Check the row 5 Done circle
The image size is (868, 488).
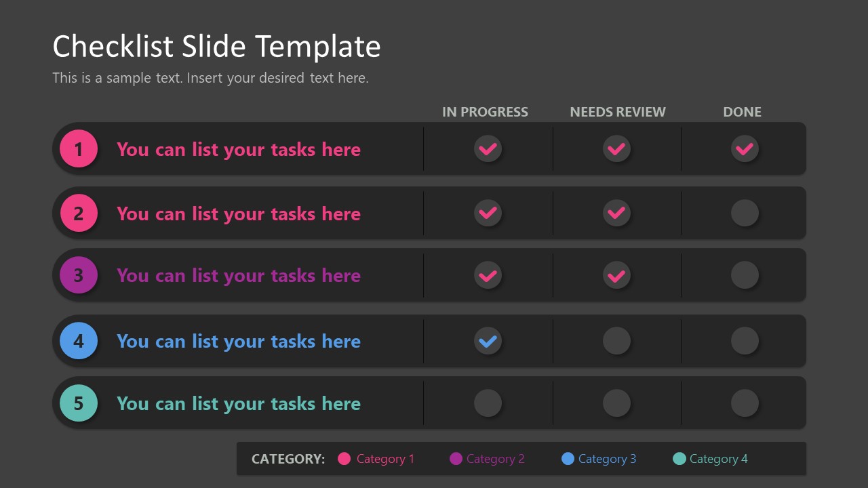(x=745, y=403)
